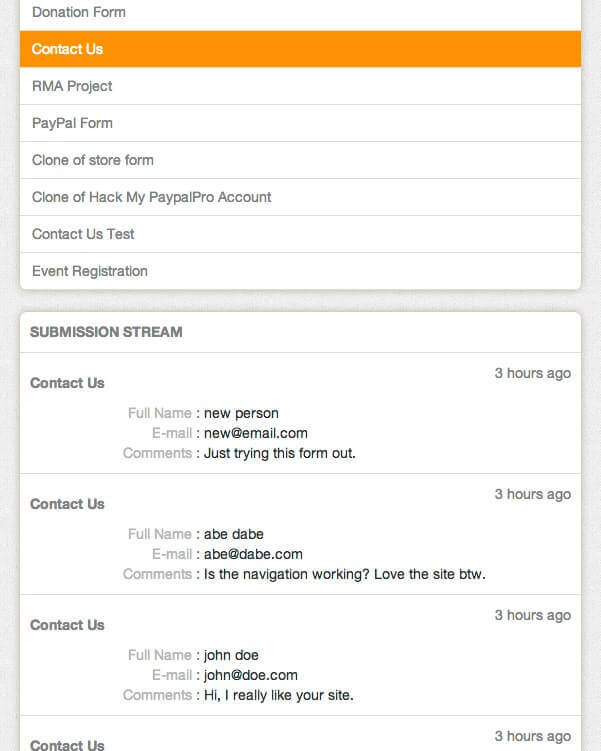Viewport: 601px width, 751px height.
Task: Open Clone of Hack My PaypalPro Account
Action: click(x=151, y=197)
